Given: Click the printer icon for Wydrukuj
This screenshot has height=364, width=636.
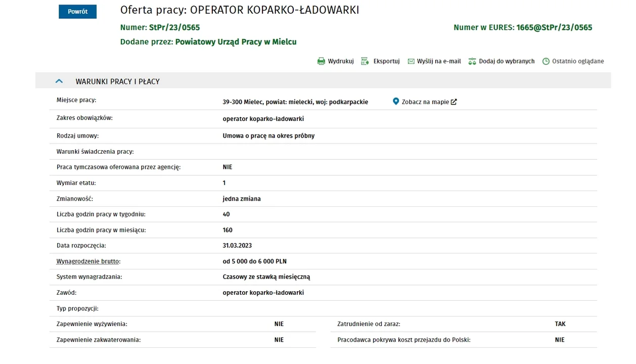Looking at the screenshot, I should pos(321,62).
